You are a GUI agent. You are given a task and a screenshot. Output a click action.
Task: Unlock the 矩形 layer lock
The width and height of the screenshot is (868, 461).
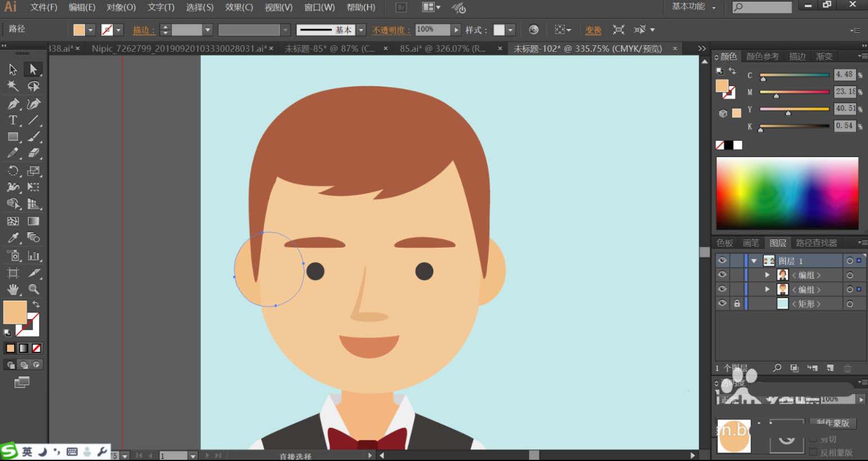coord(737,303)
